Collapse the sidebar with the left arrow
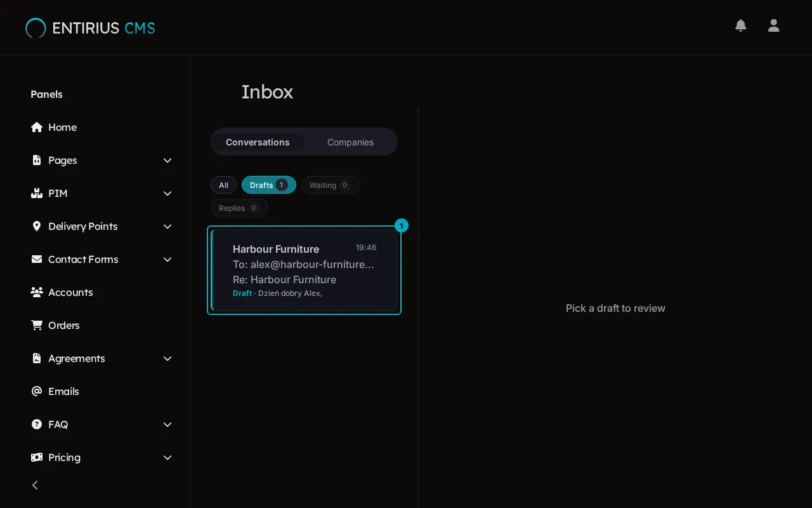 click(x=36, y=485)
